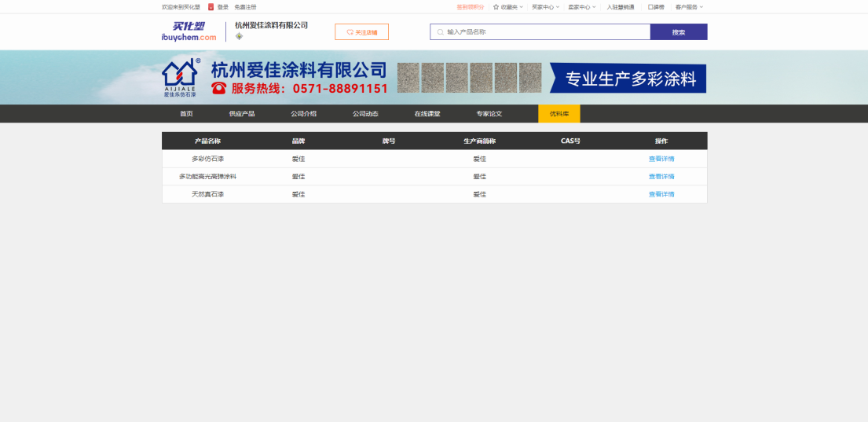Click the 专业生产多彩涂料 banner badge
Viewport: 868px width, 422px height.
(x=628, y=78)
